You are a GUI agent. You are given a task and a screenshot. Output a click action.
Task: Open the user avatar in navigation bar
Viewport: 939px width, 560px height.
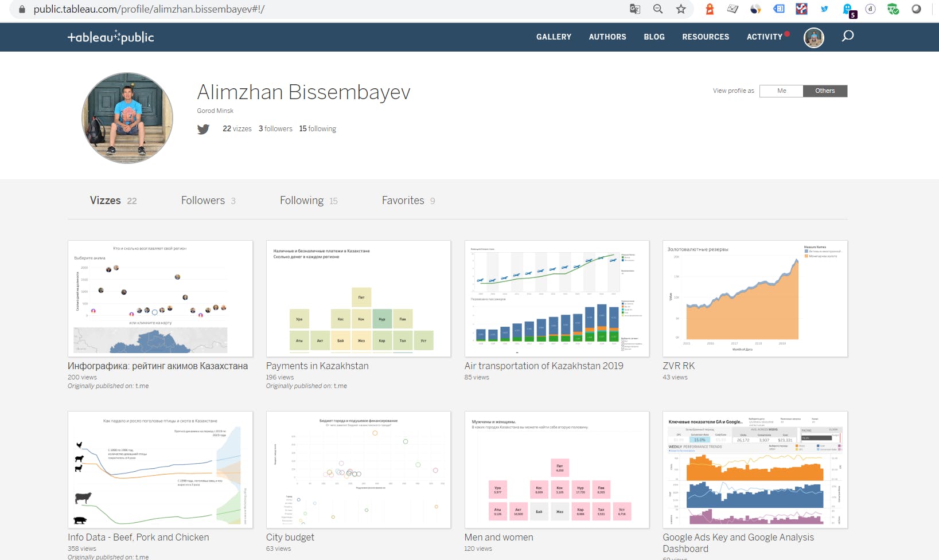click(x=813, y=37)
